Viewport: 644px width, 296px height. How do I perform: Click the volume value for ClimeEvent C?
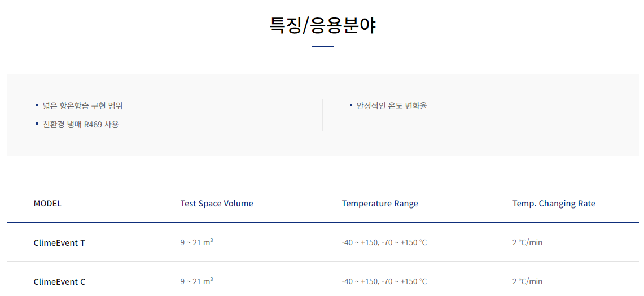click(x=196, y=281)
